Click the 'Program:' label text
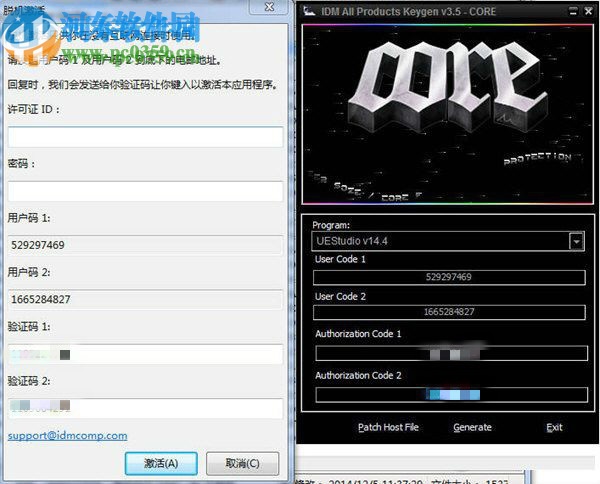The image size is (600, 484). [331, 225]
